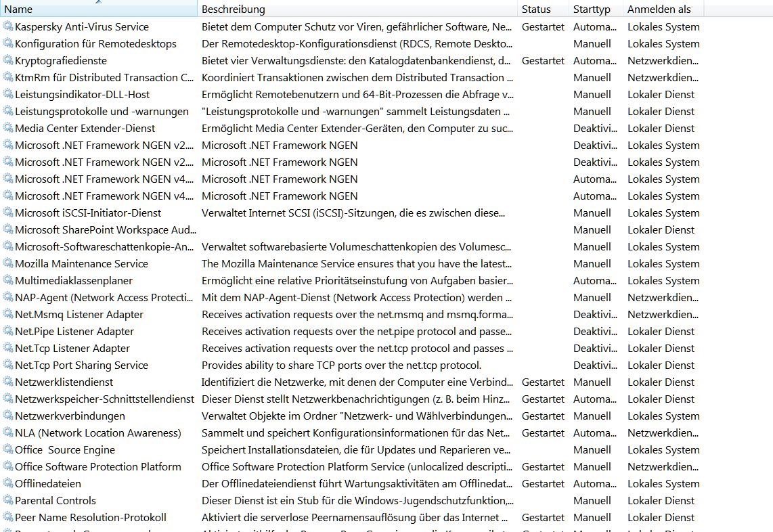Viewport: 773px width, 532px height.
Task: Click Manuell start type of Parental Controls
Action: [x=592, y=500]
